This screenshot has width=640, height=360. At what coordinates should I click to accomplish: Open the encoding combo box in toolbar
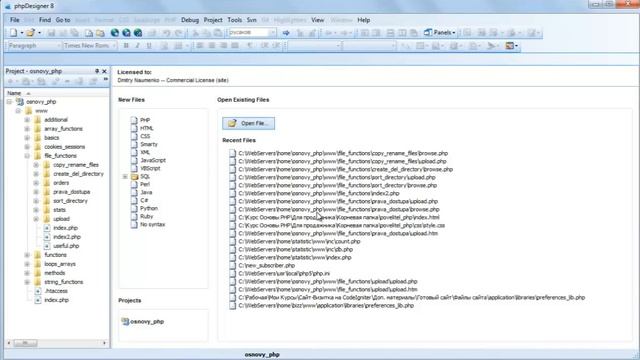tap(252, 33)
